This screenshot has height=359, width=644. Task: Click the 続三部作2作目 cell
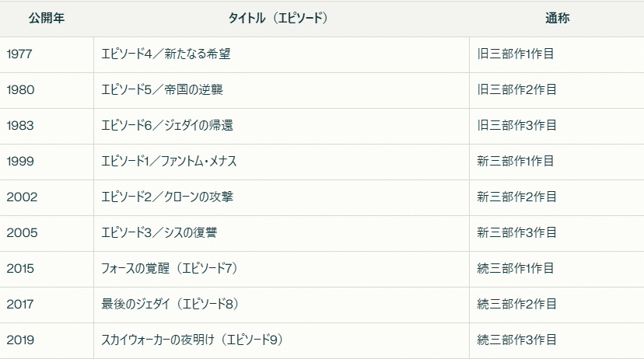516,305
